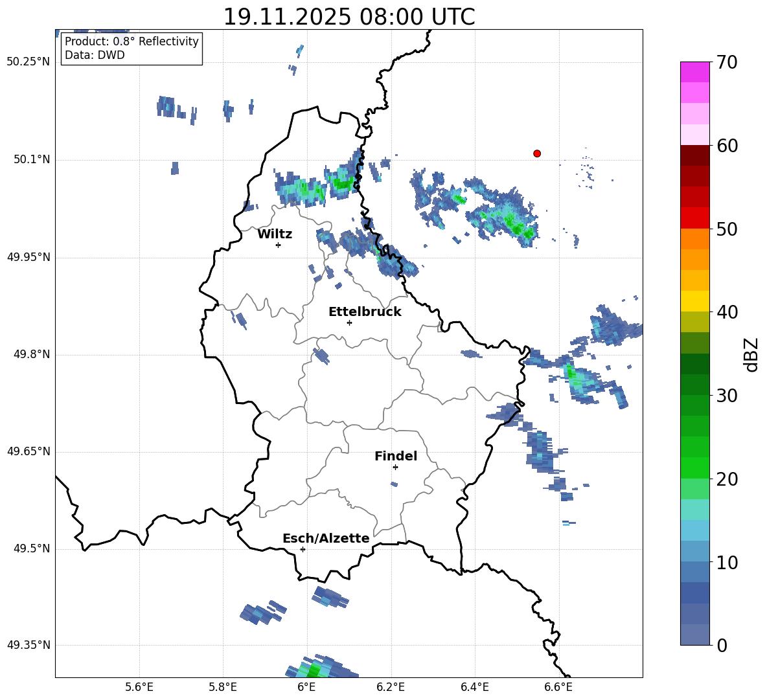767x700 pixels.
Task: Click the 49.65°N latitude label
Action: click(29, 451)
